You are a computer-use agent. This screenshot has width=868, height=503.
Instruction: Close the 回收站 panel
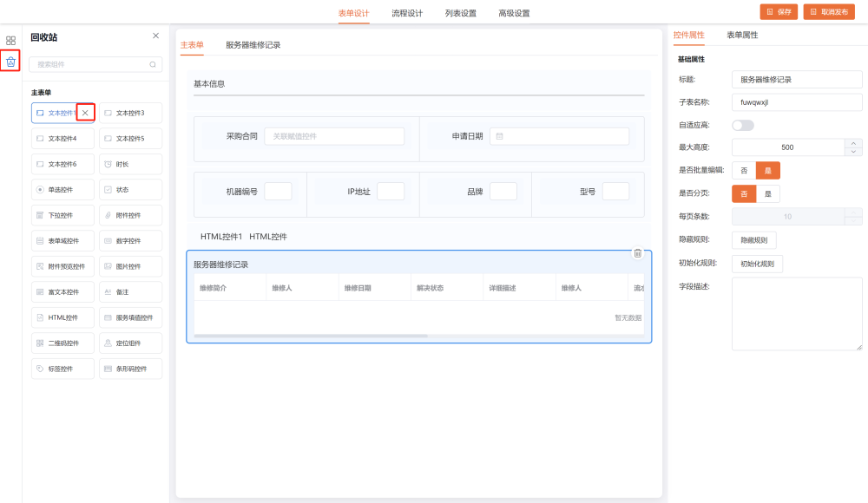point(155,36)
